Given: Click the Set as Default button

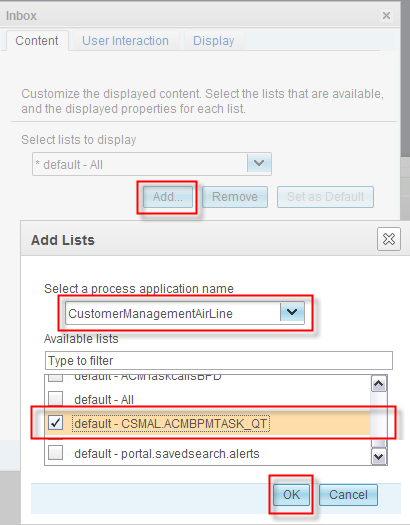Looking at the screenshot, I should (325, 197).
